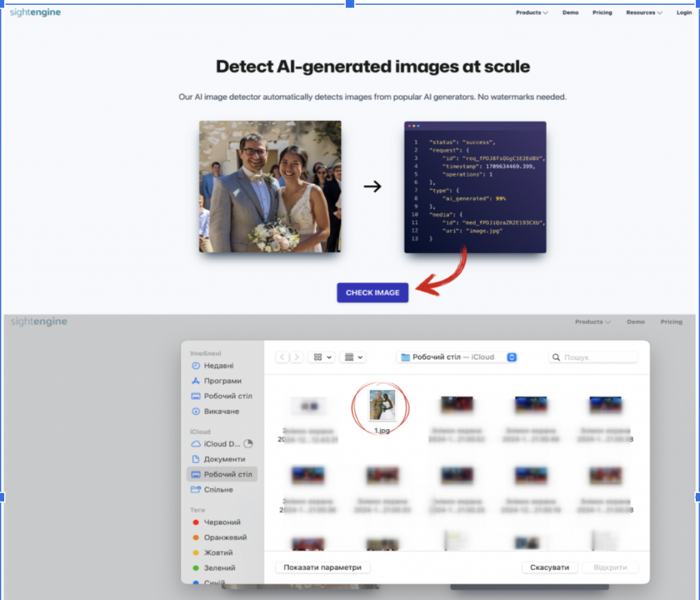Click the Відкрити open button

point(610,567)
